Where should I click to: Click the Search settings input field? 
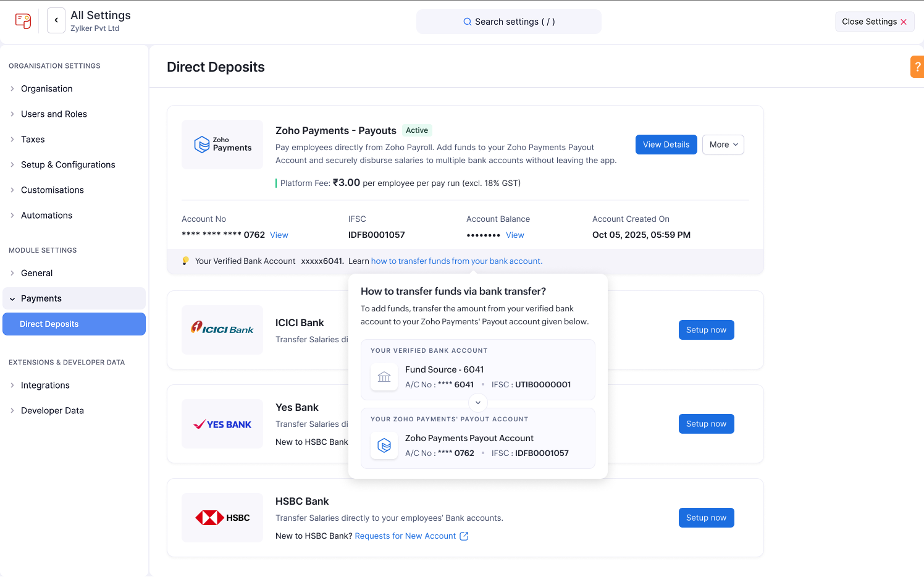click(508, 21)
